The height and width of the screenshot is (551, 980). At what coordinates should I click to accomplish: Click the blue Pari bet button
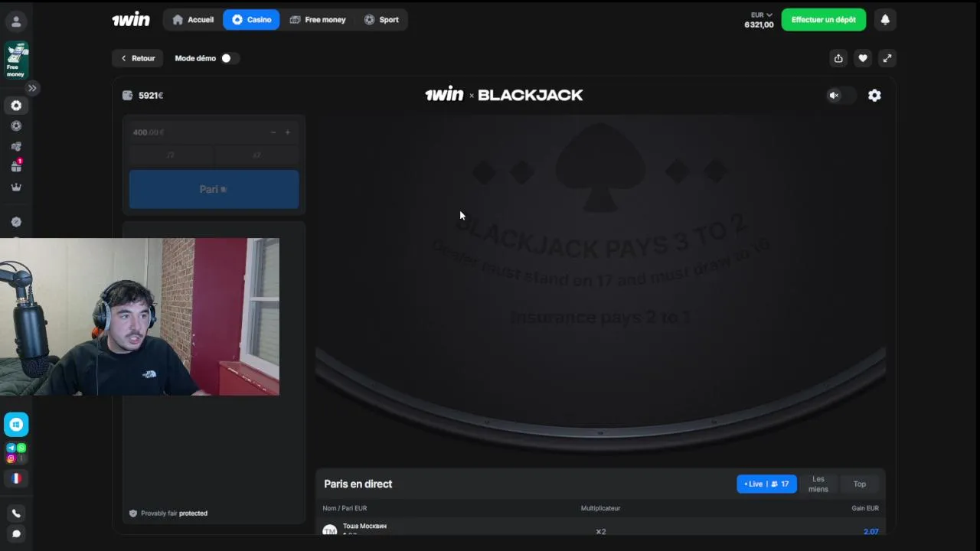pyautogui.click(x=214, y=189)
